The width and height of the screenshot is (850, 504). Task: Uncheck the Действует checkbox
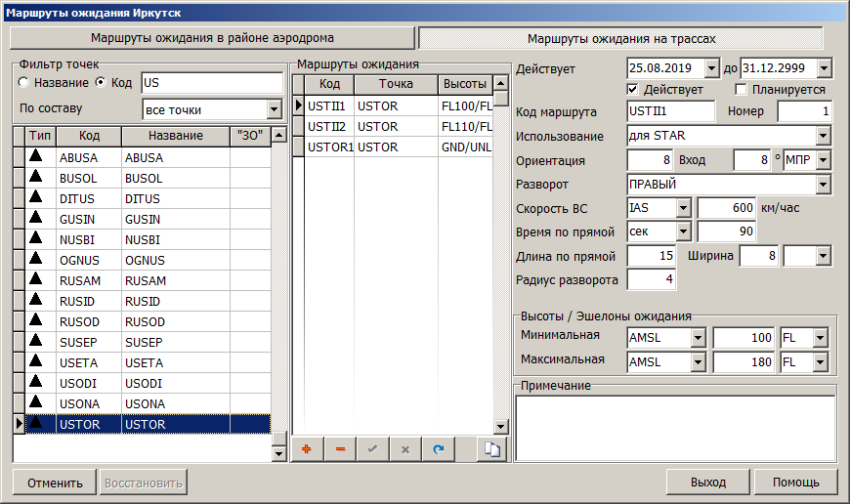[x=632, y=90]
